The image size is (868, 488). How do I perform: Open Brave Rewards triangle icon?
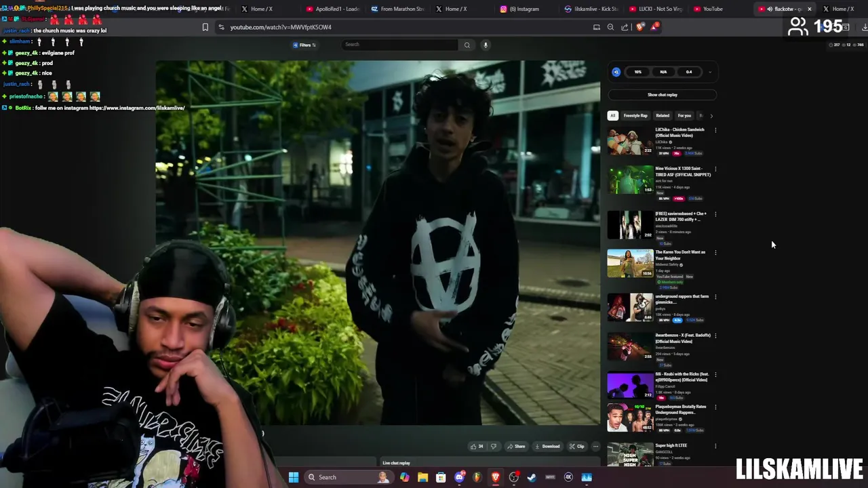point(654,27)
